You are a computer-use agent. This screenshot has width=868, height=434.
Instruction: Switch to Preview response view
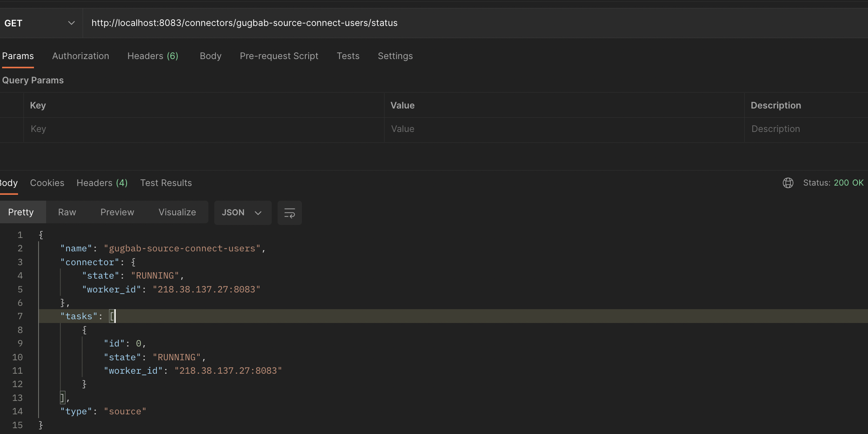117,212
